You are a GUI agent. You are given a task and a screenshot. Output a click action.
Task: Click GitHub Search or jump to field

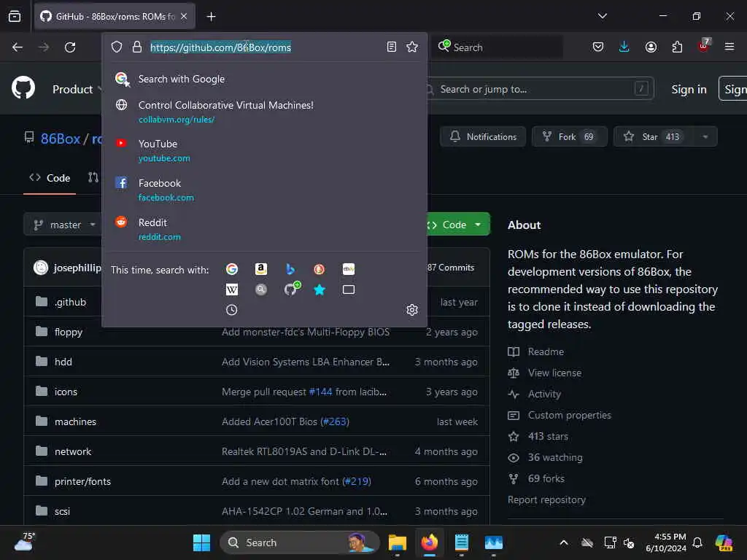[540, 89]
